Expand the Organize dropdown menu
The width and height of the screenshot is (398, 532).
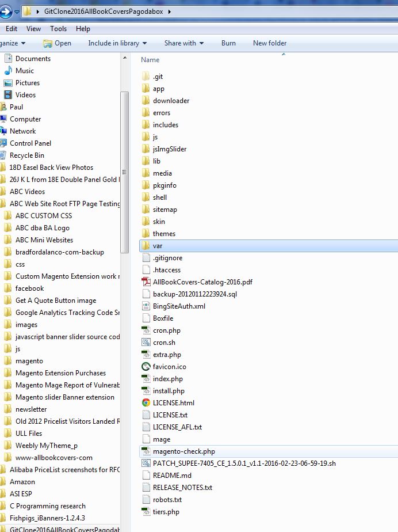(13, 43)
